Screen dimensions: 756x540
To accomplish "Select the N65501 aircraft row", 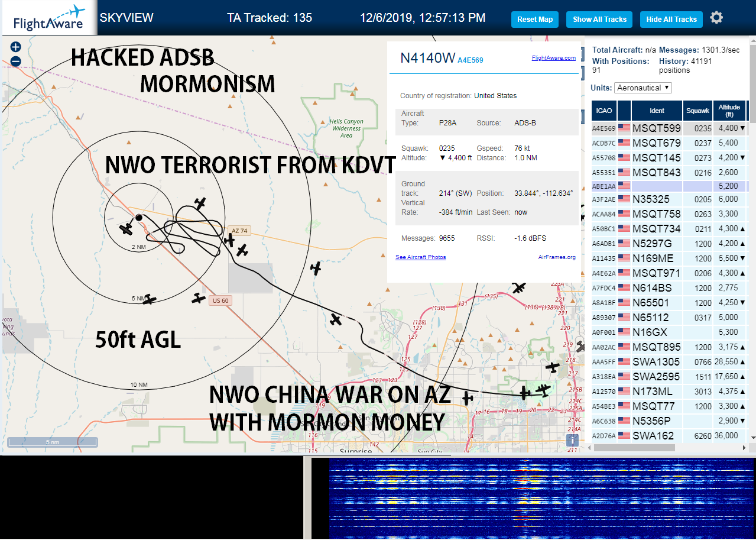I will pos(669,302).
